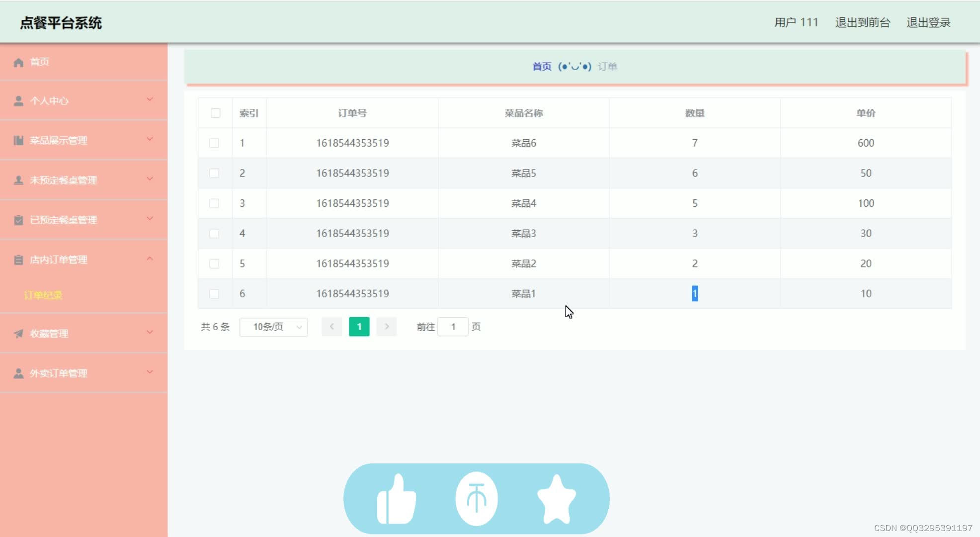
Task: Click the unit price 600 cell
Action: click(x=866, y=143)
